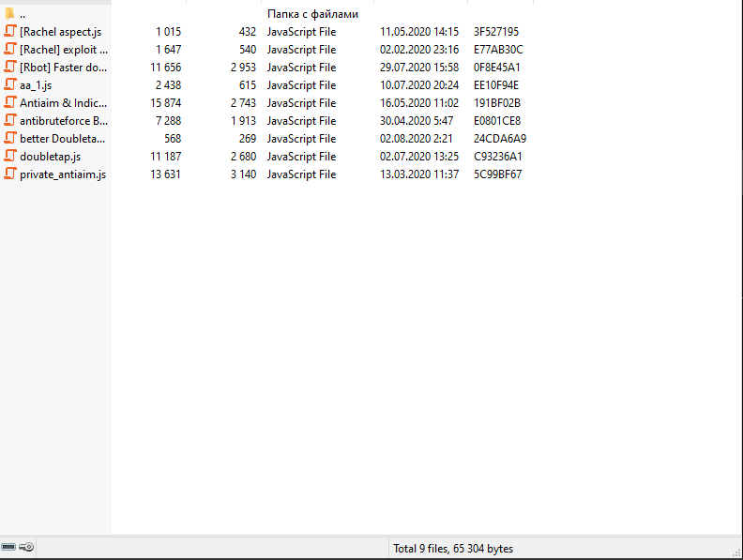Screen dimensions: 743x560
Task: Click the size value 11 656
Action: coord(166,68)
